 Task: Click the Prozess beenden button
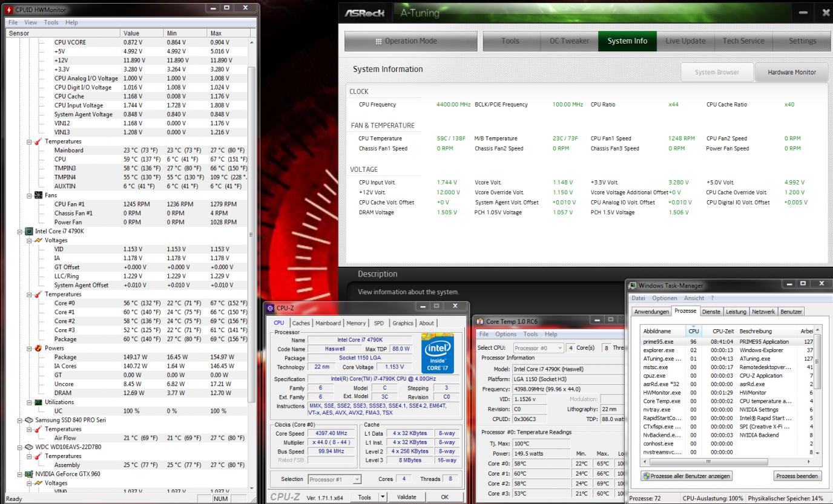(798, 476)
